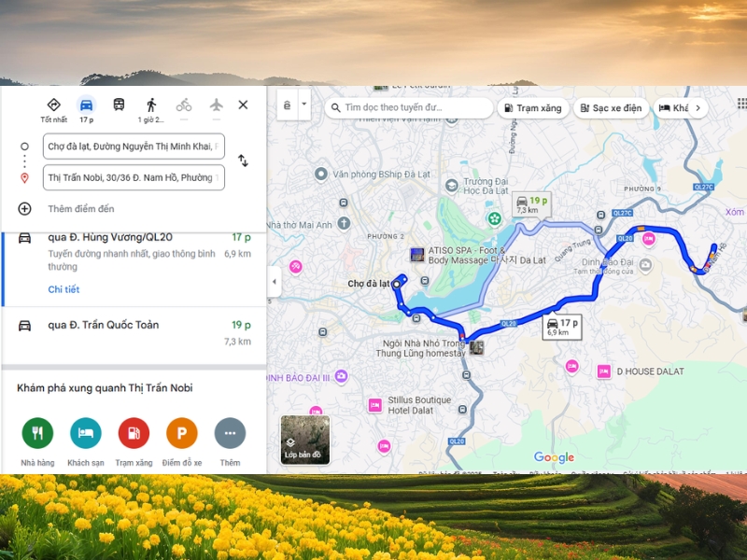This screenshot has height=560, width=747.
Task: Select the driving travel mode icon
Action: (86, 105)
